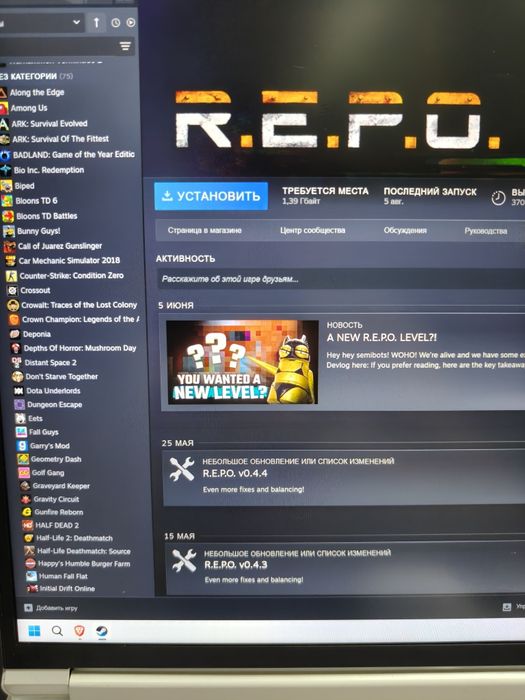
Task: Click Counter-Strike: Condition Zero icon
Action: tap(12, 276)
